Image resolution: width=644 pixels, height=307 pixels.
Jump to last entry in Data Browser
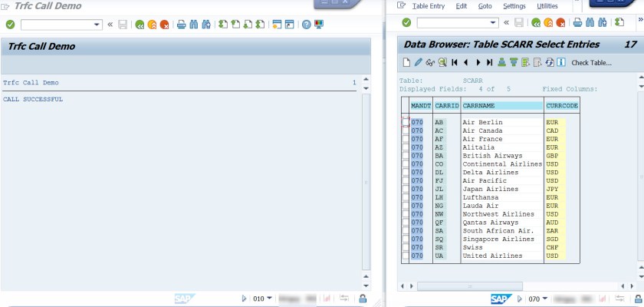click(490, 62)
